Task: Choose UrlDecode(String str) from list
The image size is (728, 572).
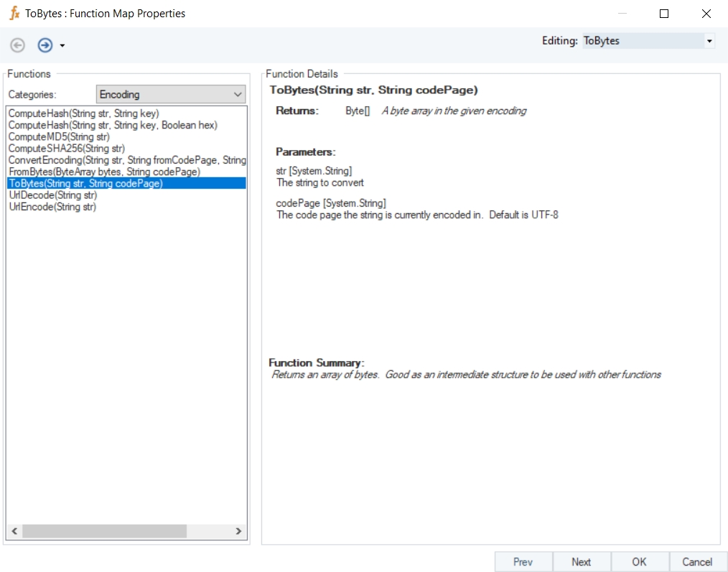Action: [52, 195]
